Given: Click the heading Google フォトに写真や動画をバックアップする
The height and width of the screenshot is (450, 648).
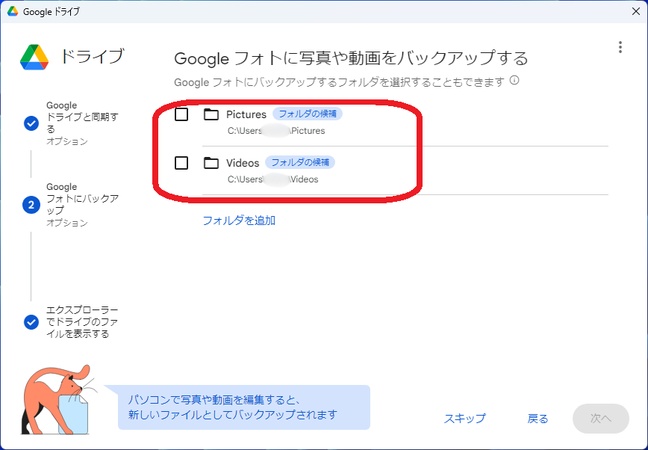Looking at the screenshot, I should 351,58.
